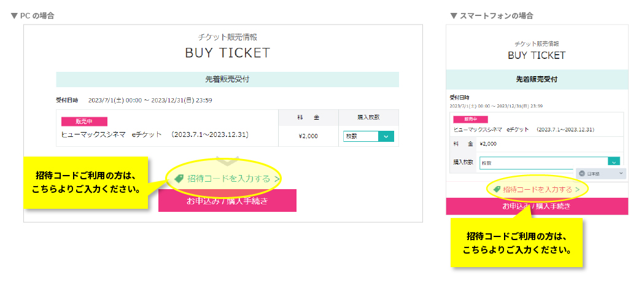The image size is (644, 288).
Task: Click the teal chevron button in the PC 枚数 selector
Action: (x=386, y=136)
